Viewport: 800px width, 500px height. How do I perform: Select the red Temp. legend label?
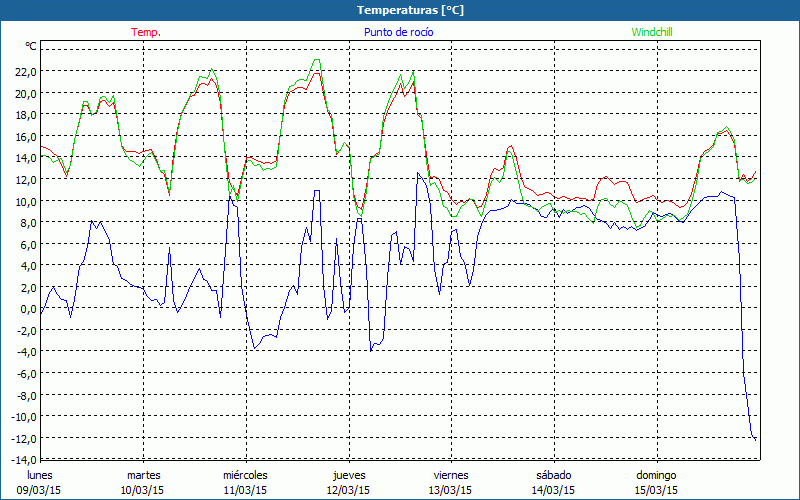(x=145, y=32)
